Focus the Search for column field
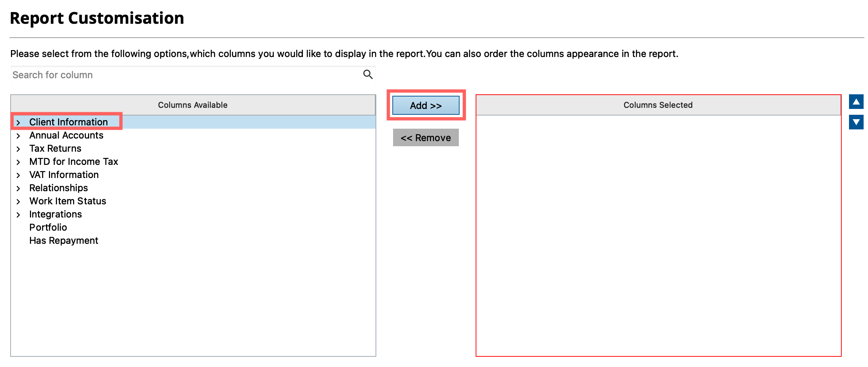The width and height of the screenshot is (868, 367). [183, 75]
